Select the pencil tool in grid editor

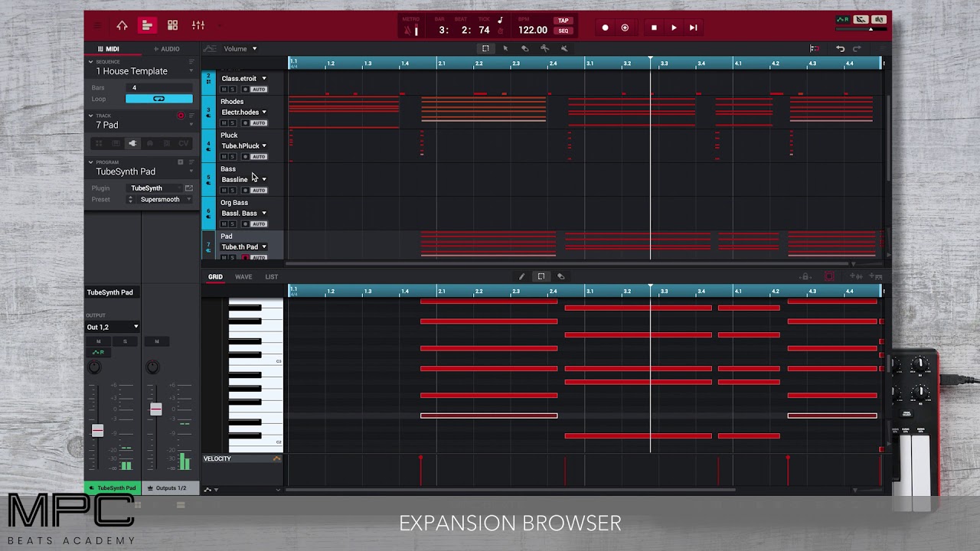point(521,276)
